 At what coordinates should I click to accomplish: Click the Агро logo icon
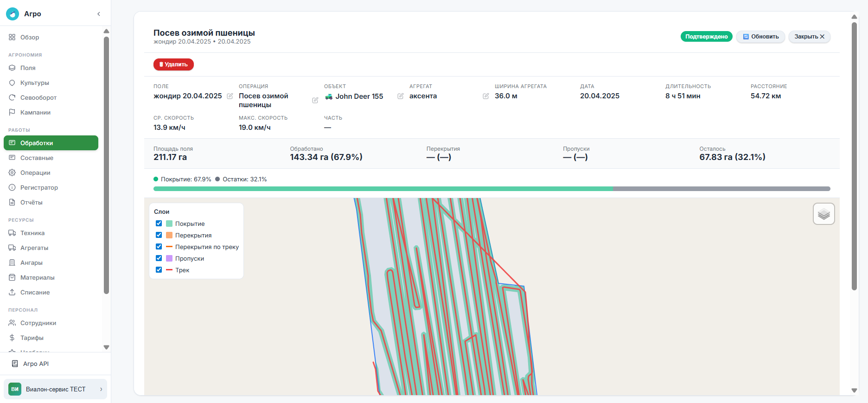click(x=13, y=14)
